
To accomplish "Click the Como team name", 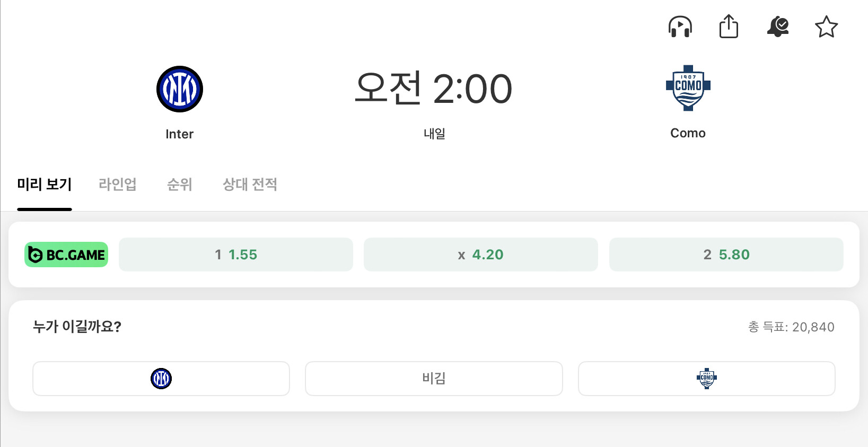I will pyautogui.click(x=688, y=133).
